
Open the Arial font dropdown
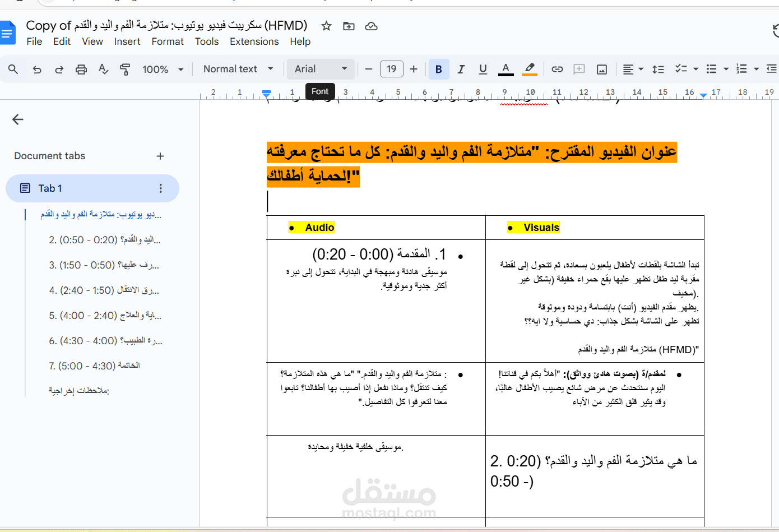click(321, 69)
